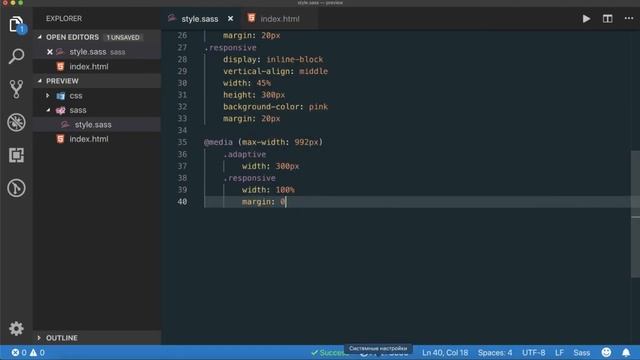Open the Manage settings gear

pyautogui.click(x=16, y=329)
